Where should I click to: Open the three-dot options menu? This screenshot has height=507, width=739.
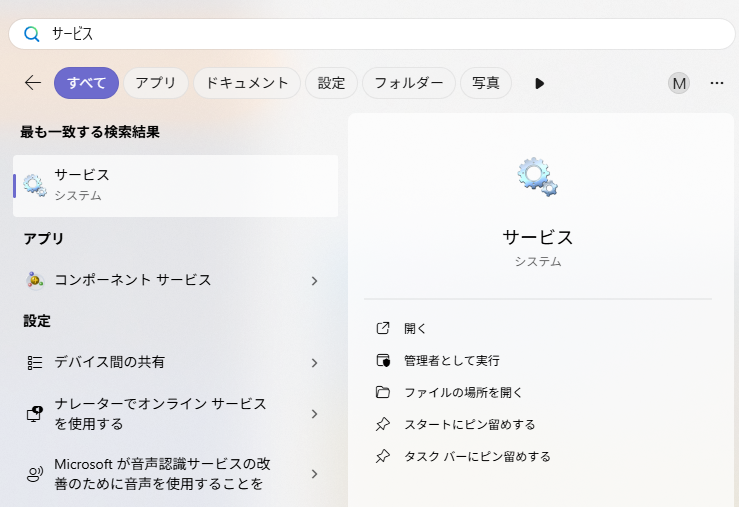717,83
